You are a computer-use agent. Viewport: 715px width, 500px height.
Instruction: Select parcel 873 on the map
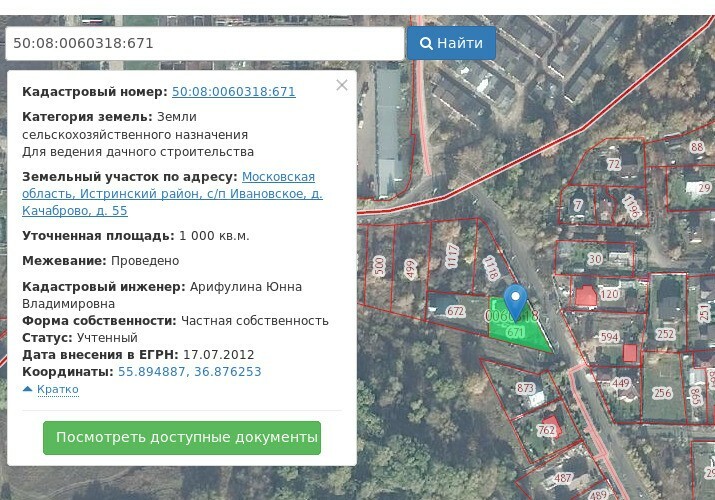525,388
